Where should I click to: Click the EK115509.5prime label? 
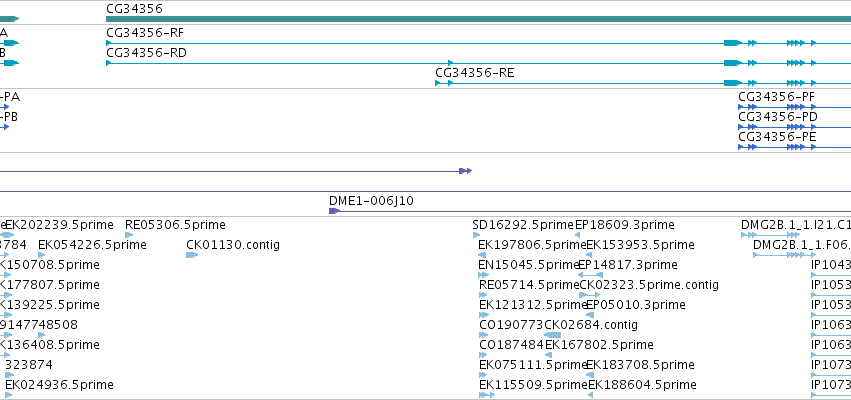pos(534,386)
